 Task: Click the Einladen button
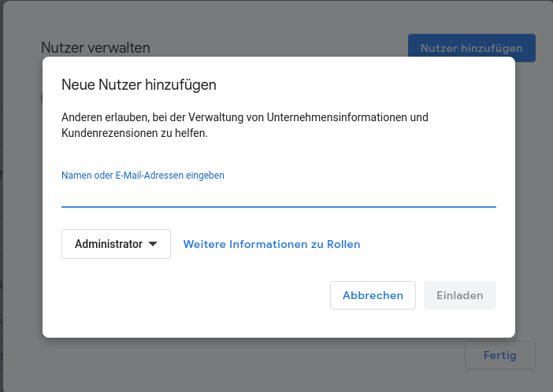click(x=460, y=295)
